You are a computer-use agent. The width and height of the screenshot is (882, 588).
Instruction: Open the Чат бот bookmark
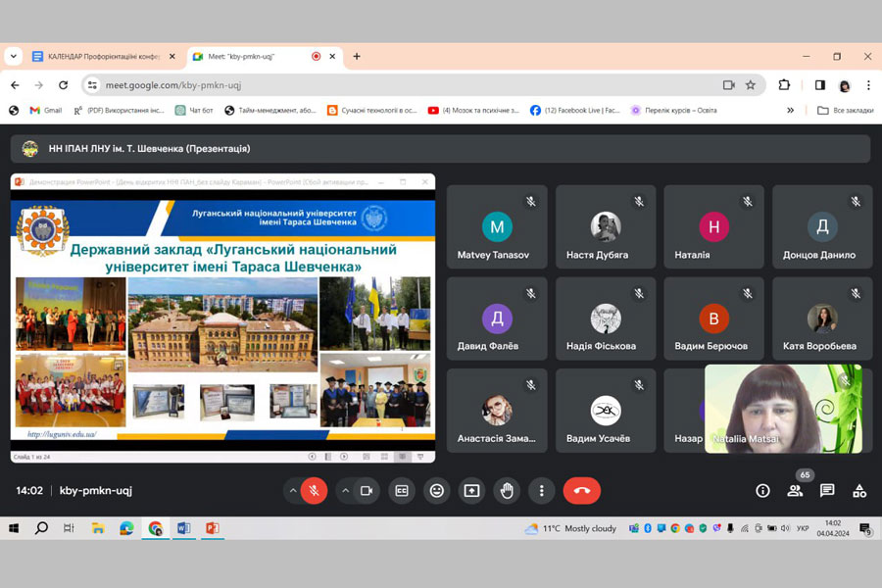coord(194,111)
